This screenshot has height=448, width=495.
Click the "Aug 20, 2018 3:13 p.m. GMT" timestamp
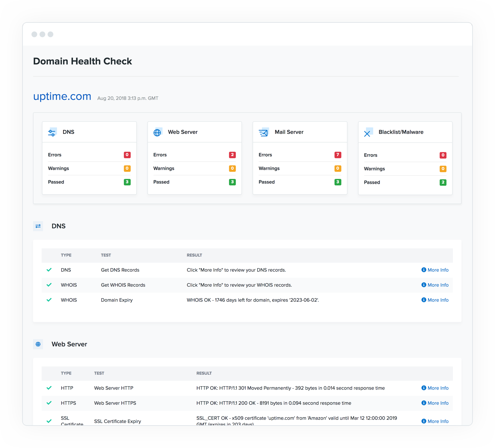pos(128,98)
